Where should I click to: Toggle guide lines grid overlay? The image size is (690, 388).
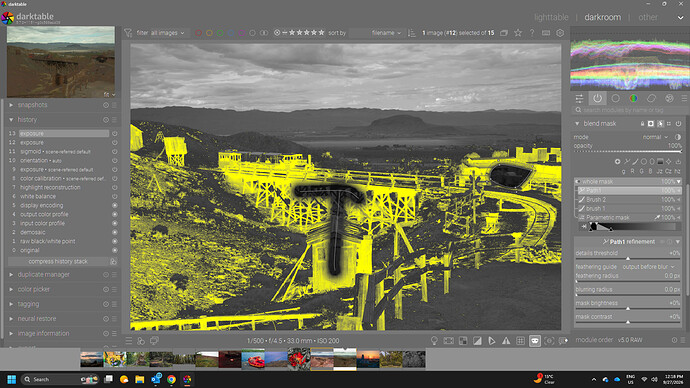coord(520,340)
